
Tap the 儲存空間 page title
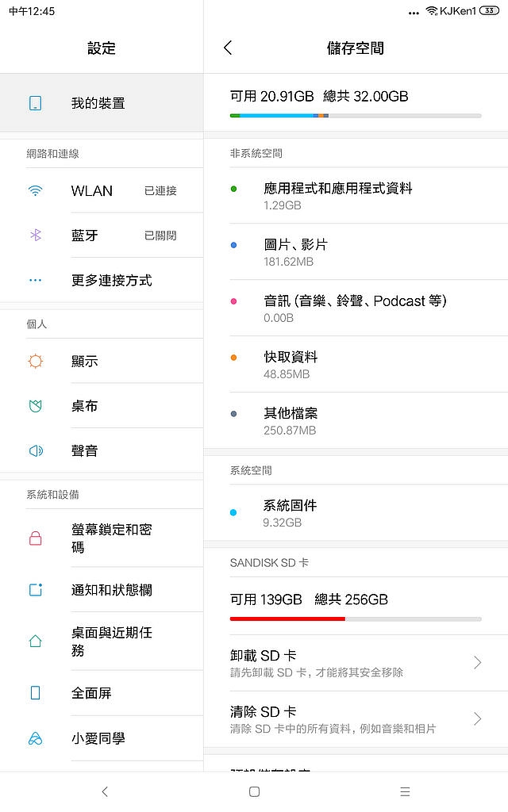coord(355,48)
